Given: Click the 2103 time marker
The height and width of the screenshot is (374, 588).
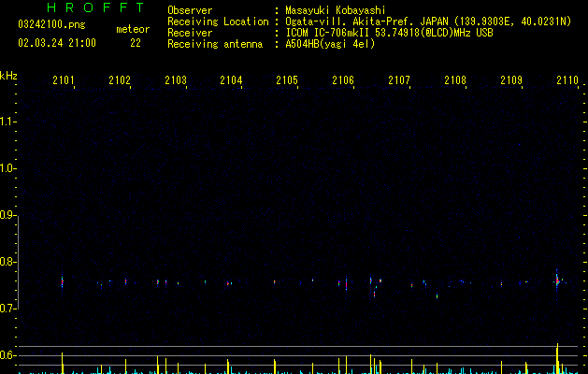Looking at the screenshot, I should [176, 80].
